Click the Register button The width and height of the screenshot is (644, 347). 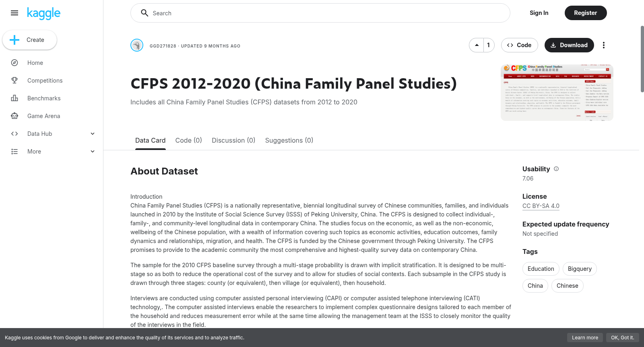[586, 13]
